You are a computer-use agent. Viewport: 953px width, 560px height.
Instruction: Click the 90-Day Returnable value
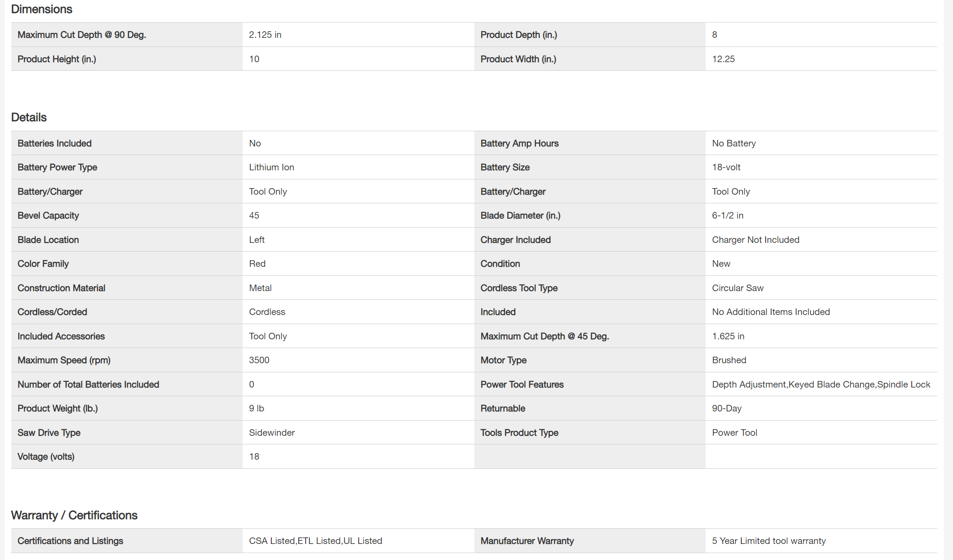726,408
